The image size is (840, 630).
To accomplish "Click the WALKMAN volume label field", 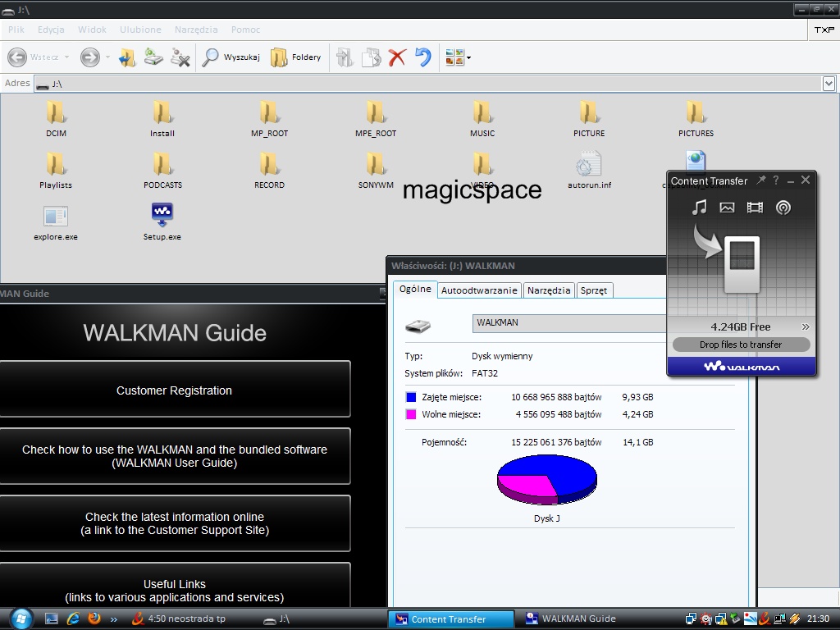I will pos(569,323).
